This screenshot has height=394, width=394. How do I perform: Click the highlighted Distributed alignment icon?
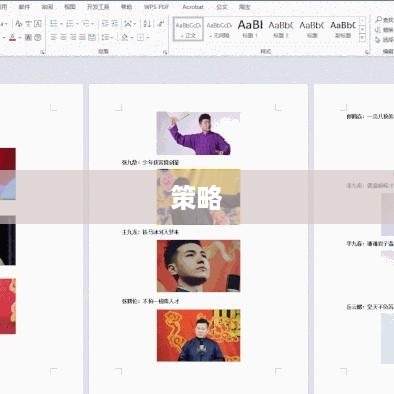pyautogui.click(x=92, y=37)
